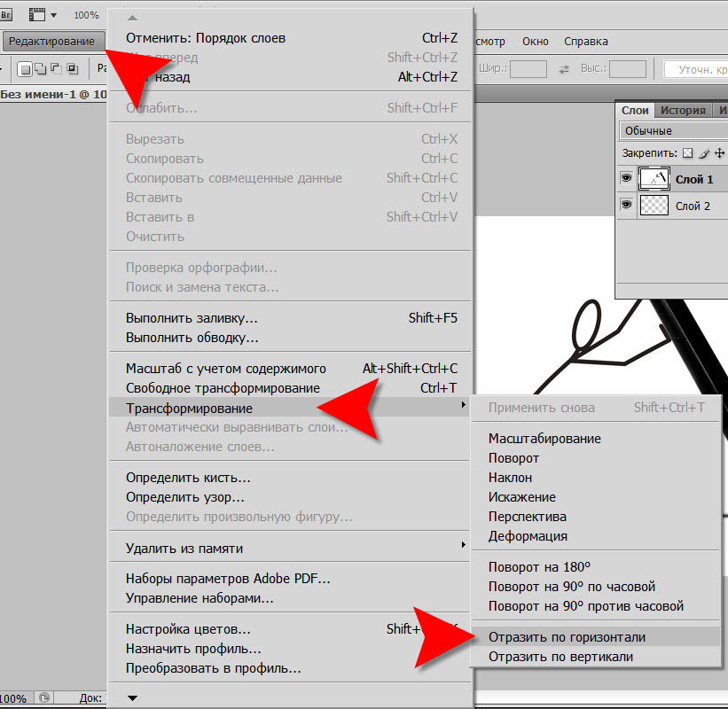Choose Выполнить заливку…
The height and width of the screenshot is (709, 728).
click(x=291, y=318)
